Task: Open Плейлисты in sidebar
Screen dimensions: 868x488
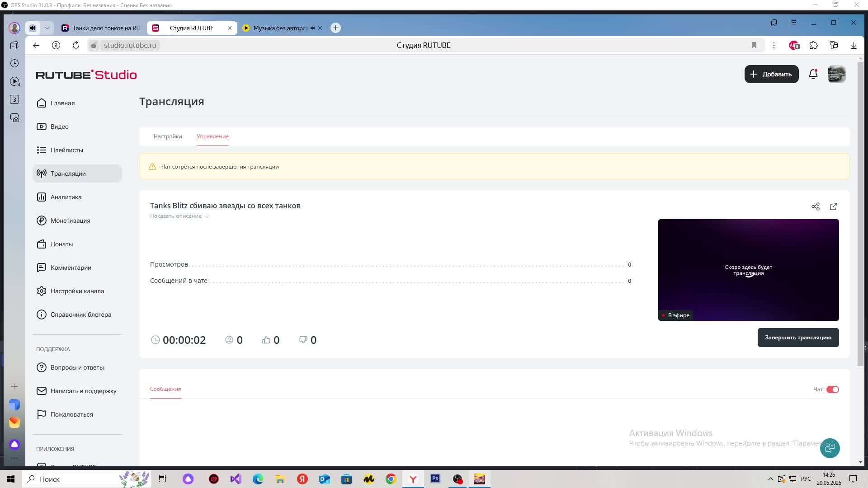Action: 77,150
